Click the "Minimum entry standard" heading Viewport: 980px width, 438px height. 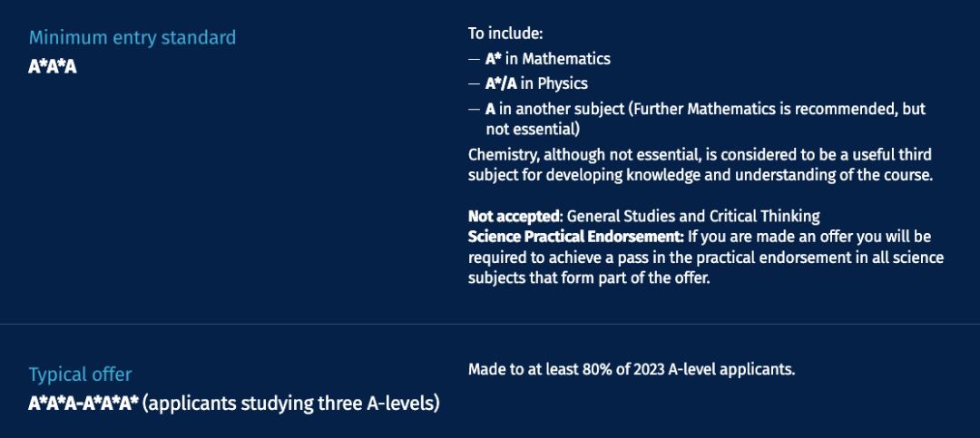[132, 37]
